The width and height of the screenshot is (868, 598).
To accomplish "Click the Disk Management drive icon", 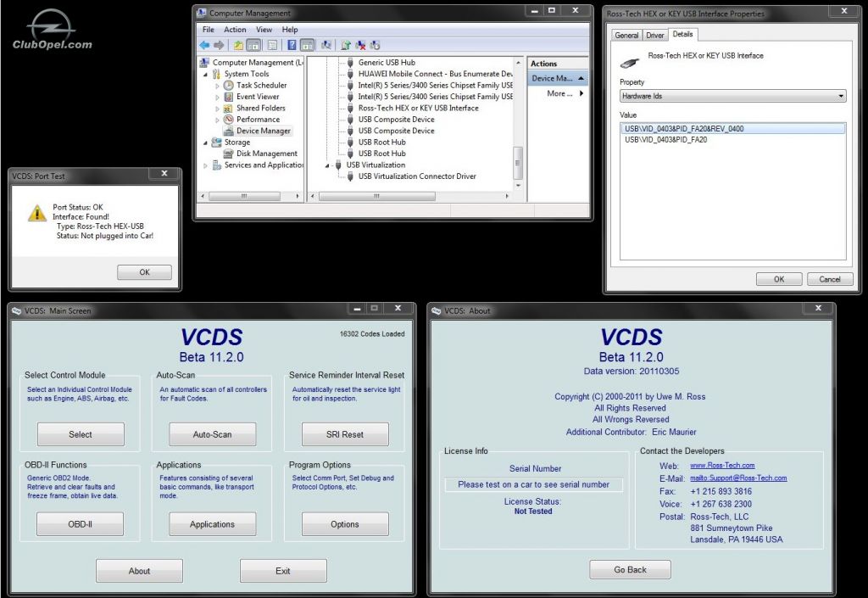I will pos(229,154).
